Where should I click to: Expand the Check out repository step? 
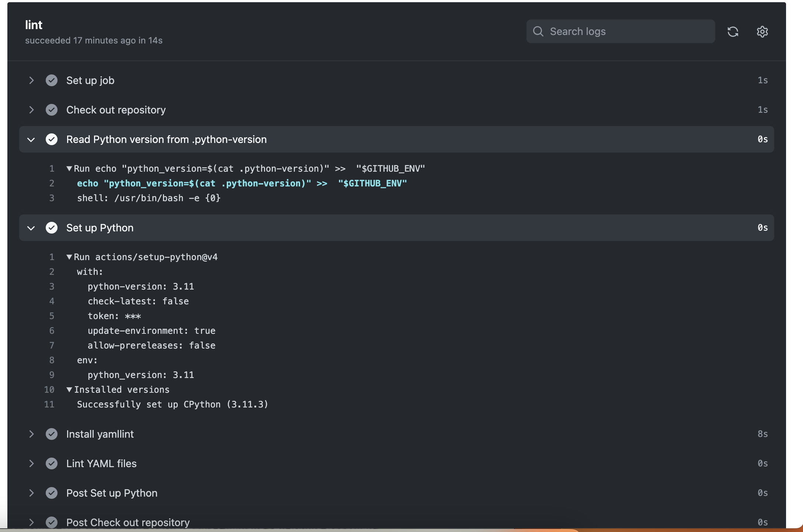31,110
